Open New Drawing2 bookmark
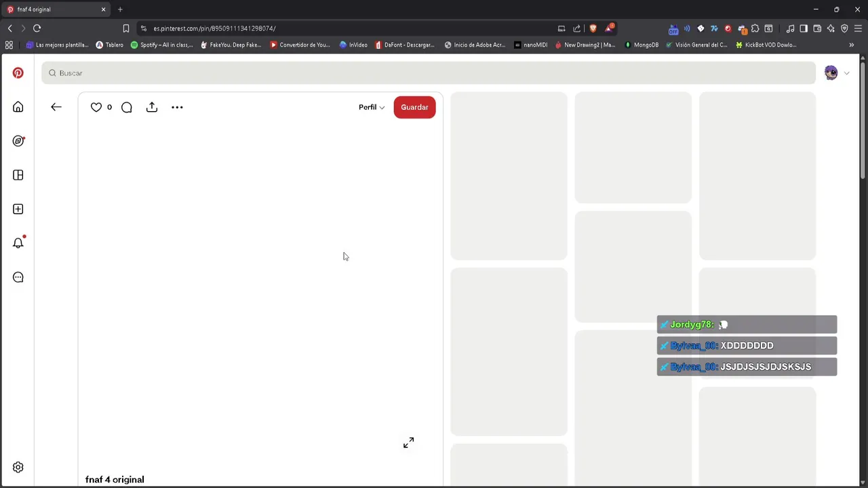Screen dimensions: 868x488 [585, 45]
